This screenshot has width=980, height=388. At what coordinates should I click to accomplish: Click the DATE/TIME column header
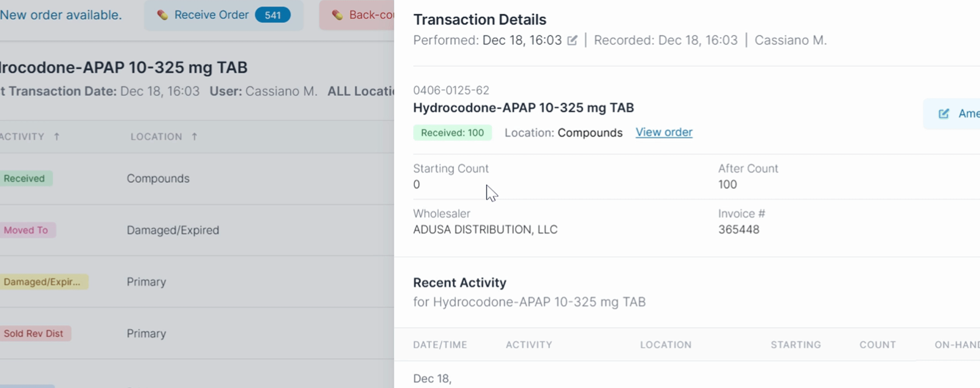[x=440, y=345]
